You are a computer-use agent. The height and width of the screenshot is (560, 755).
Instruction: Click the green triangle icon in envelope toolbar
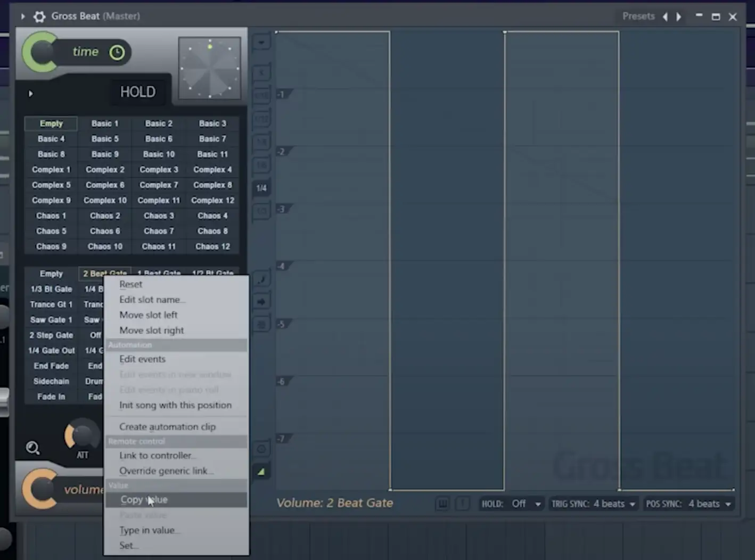click(x=261, y=472)
